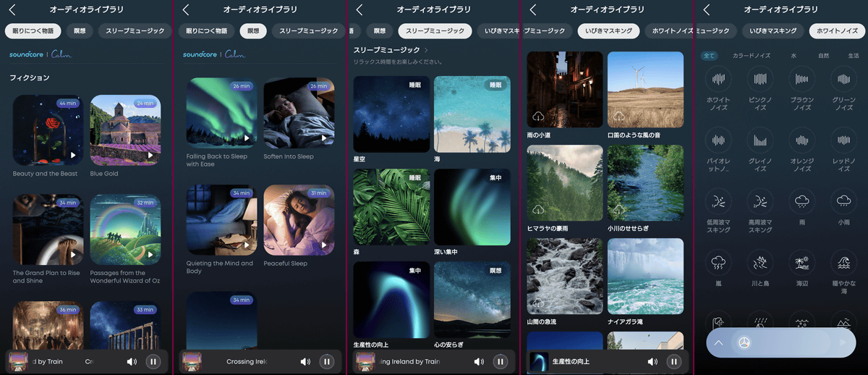This screenshot has width=868, height=375.
Task: Select the 川と鳥 sound icon
Action: 759,262
